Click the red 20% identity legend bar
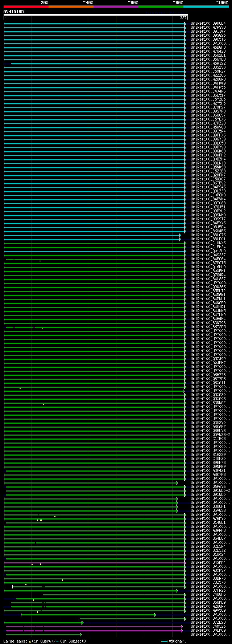 (x=26, y=6)
